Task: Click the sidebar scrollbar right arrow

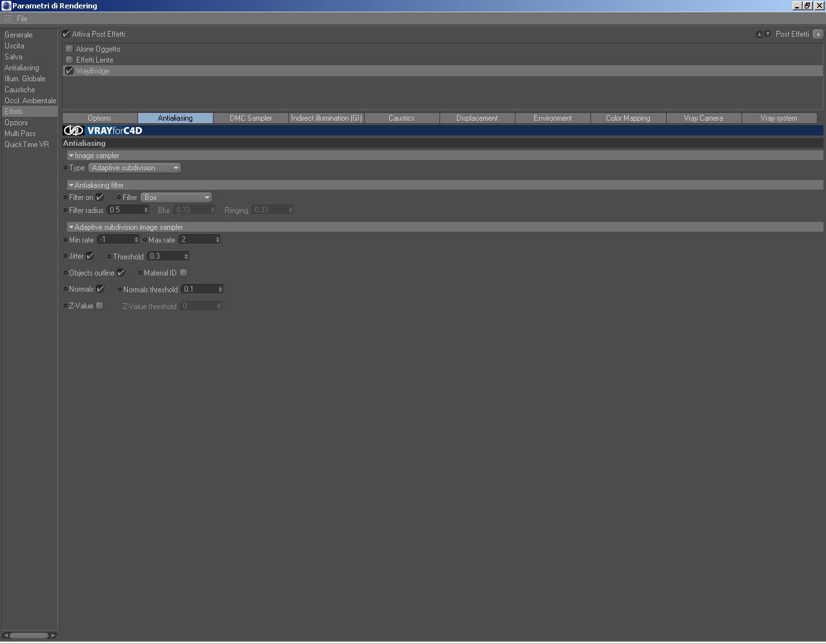Action: coord(54,636)
